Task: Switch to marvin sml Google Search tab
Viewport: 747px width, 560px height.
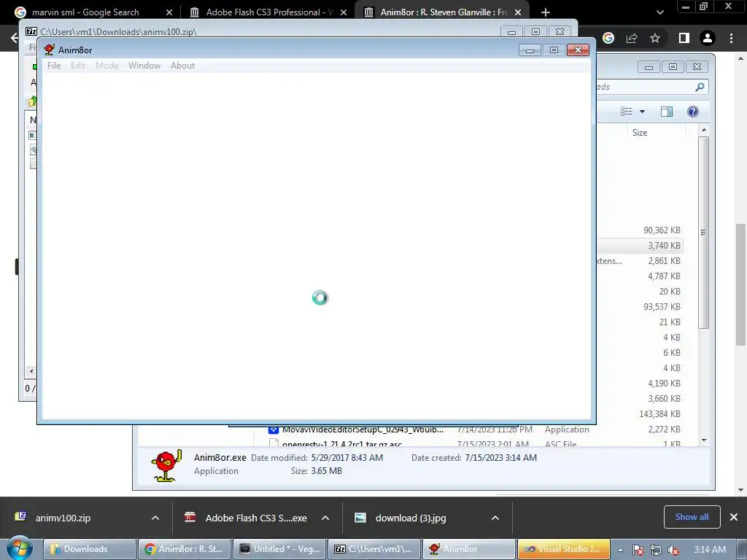Action: pyautogui.click(x=85, y=12)
